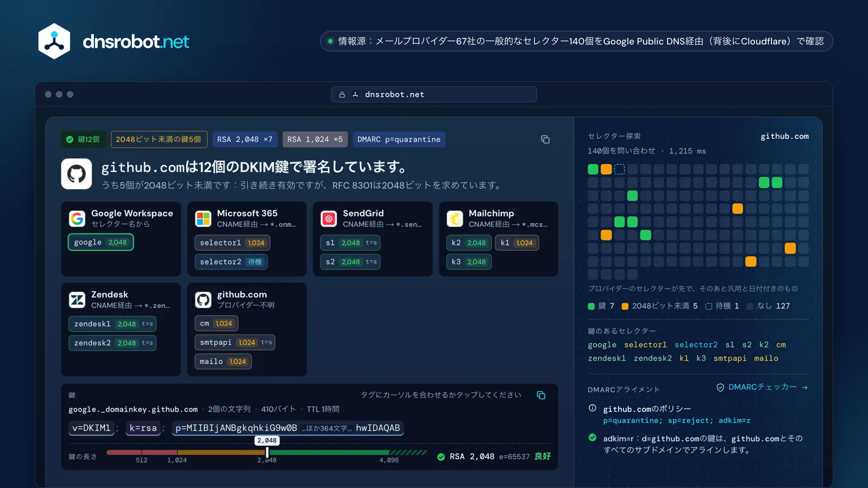Click the Google Workspace provider icon
This screenshot has height=488, width=868.
(x=77, y=219)
